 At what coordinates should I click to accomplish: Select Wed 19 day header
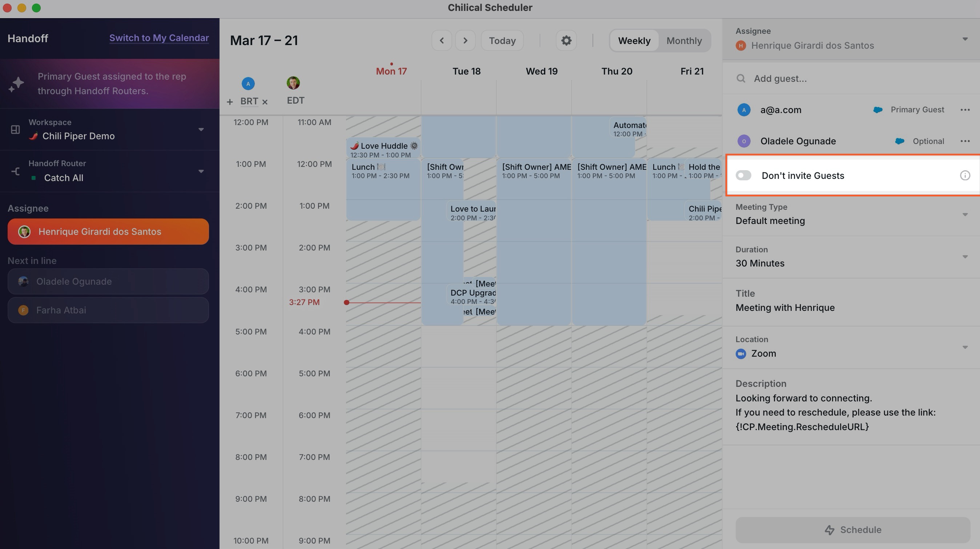click(541, 71)
